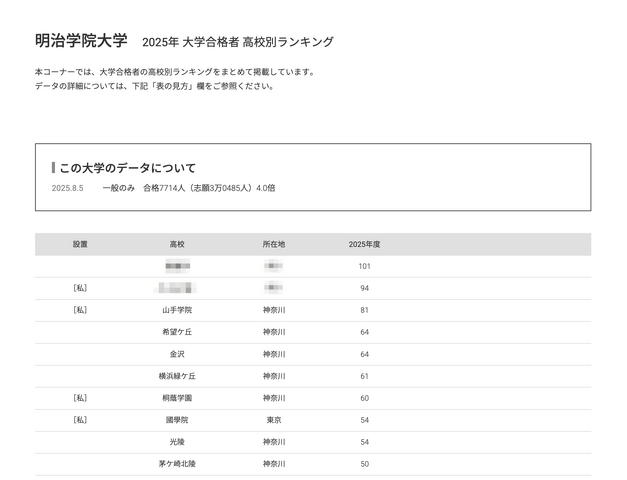Click the 金沢 school row name

tap(177, 354)
